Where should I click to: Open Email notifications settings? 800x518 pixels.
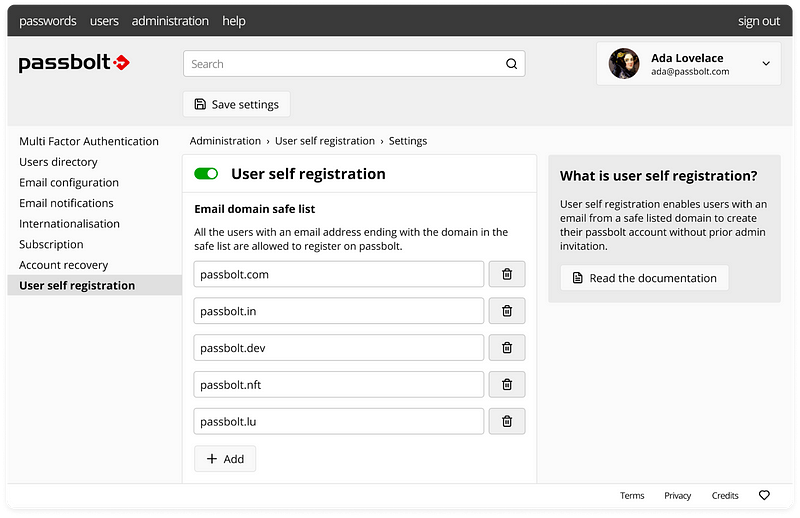point(66,203)
